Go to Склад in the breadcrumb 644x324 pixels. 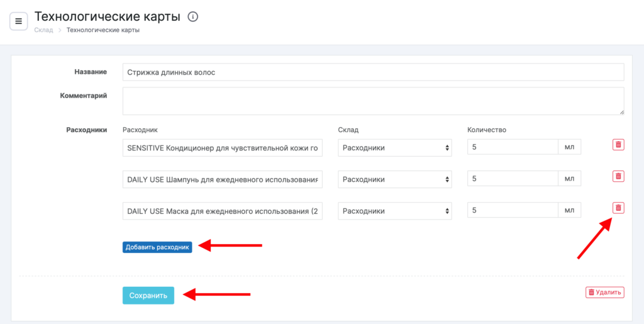tap(43, 30)
